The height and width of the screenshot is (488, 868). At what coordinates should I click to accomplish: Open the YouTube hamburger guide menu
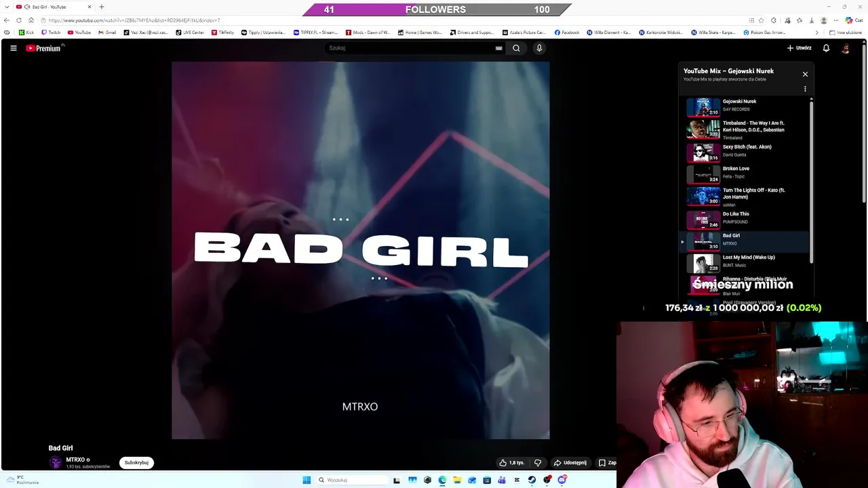point(13,48)
